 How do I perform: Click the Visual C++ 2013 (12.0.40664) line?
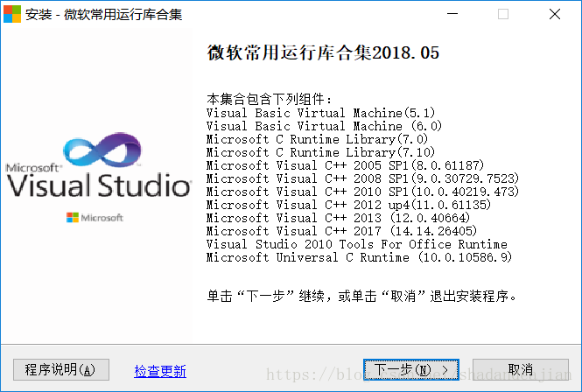click(x=338, y=218)
